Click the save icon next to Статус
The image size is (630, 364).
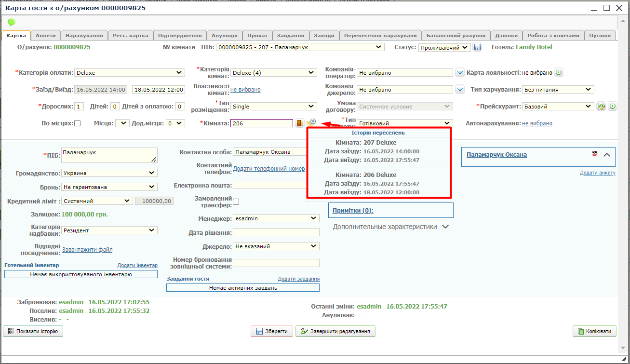(477, 47)
